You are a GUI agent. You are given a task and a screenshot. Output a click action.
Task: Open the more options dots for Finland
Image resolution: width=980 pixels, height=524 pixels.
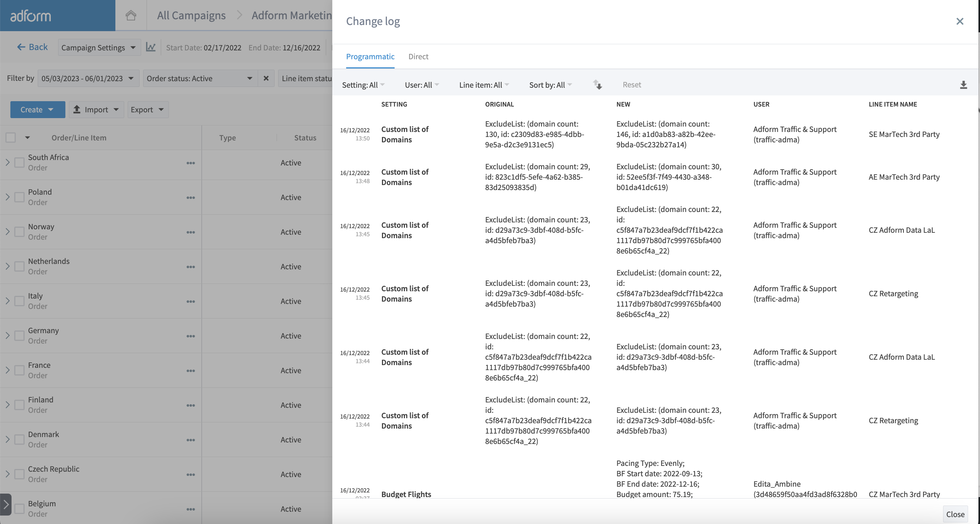click(191, 405)
